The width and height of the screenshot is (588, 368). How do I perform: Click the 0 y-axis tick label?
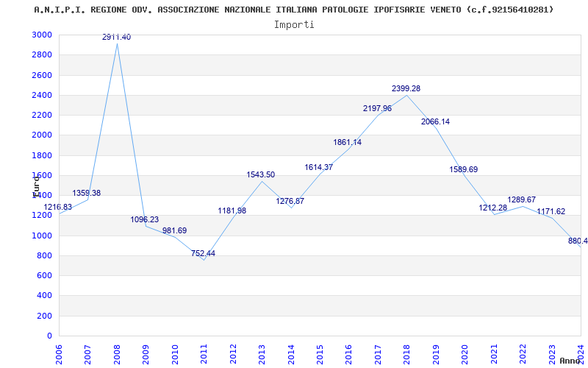pyautogui.click(x=49, y=336)
